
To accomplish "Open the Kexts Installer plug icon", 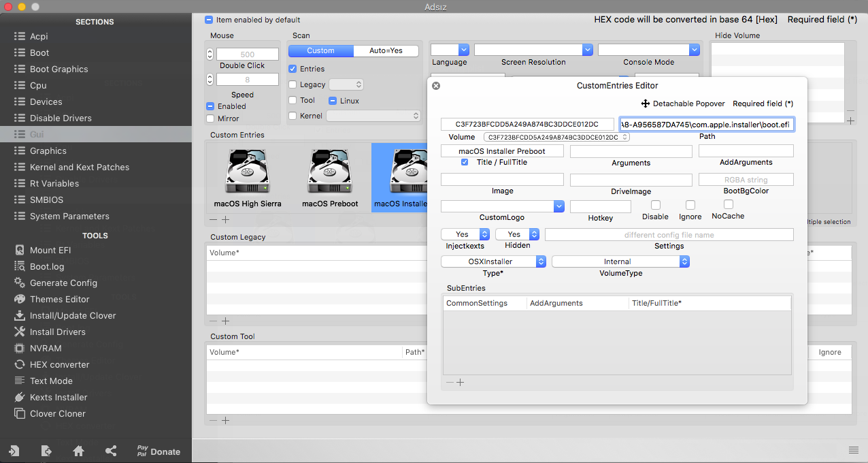I will 19,397.
